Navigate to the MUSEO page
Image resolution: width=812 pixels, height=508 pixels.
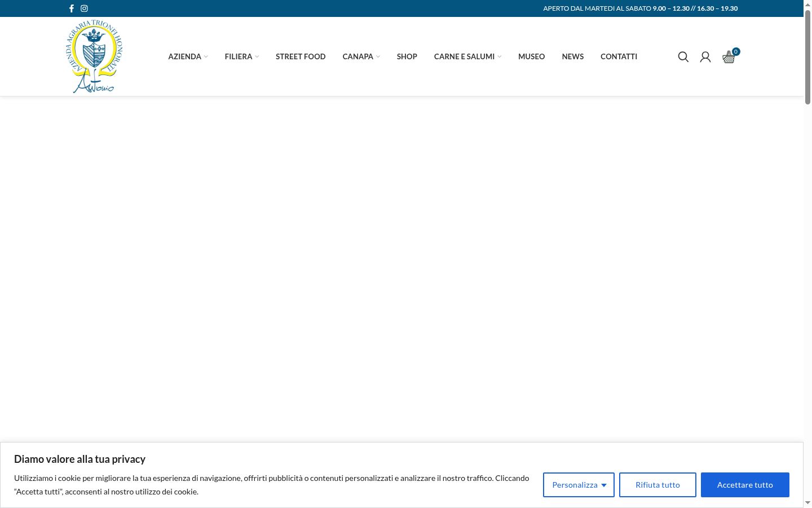pyautogui.click(x=531, y=56)
